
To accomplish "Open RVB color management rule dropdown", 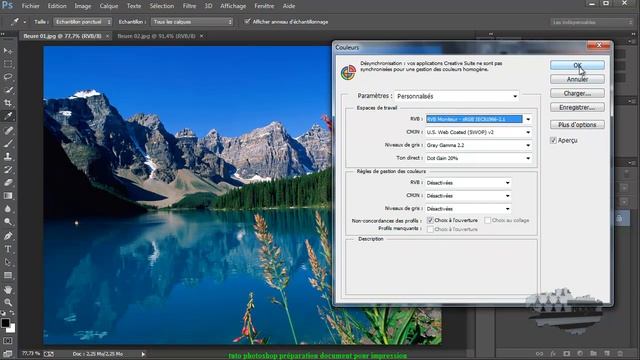I will (x=468, y=183).
